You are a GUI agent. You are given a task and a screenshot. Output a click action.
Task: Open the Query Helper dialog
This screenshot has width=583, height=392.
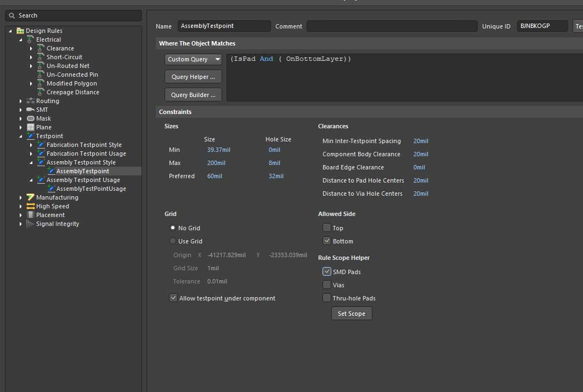[193, 77]
